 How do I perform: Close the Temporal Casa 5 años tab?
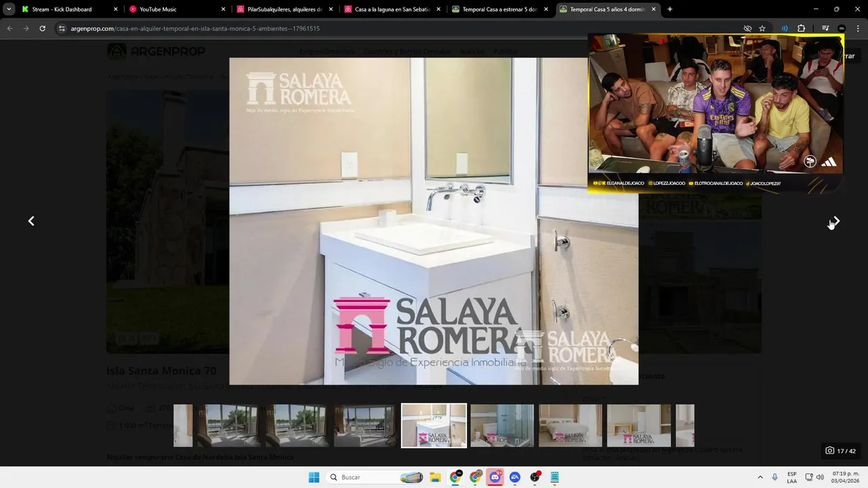coord(654,9)
